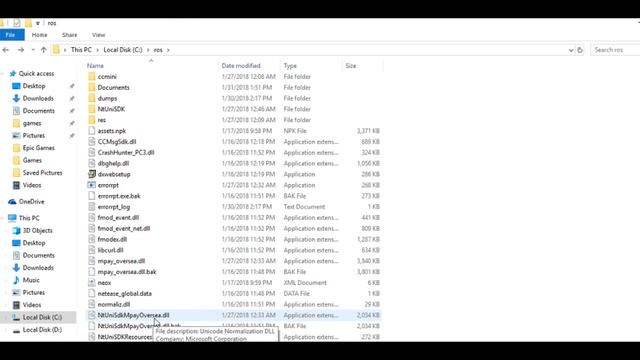Click the assets.npk file icon
This screenshot has height=360, width=640.
(x=92, y=131)
